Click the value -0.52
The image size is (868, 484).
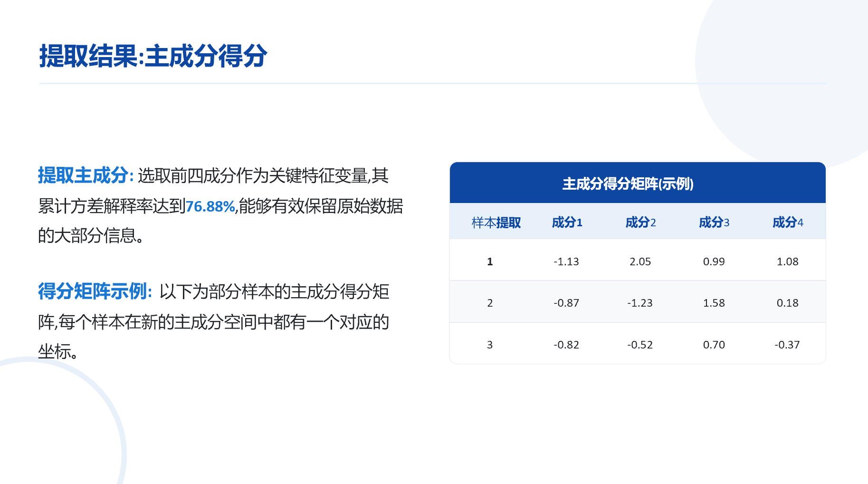pyautogui.click(x=640, y=345)
